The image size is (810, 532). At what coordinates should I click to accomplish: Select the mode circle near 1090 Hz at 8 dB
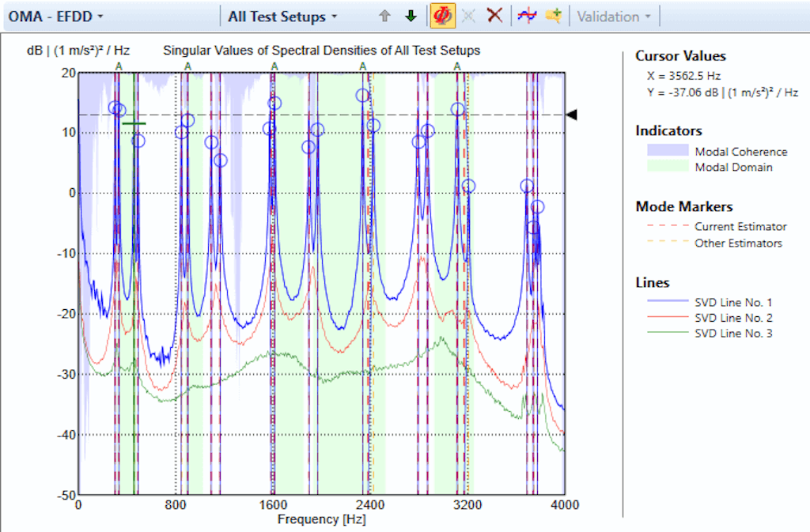pyautogui.click(x=211, y=142)
